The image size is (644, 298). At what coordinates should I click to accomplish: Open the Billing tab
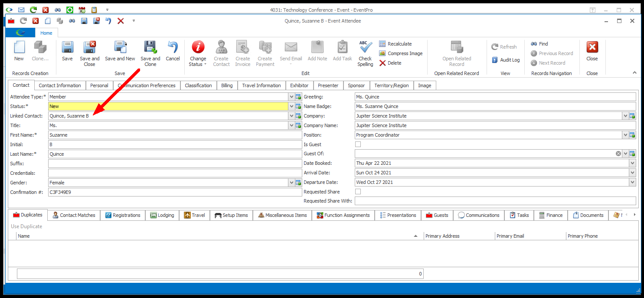[x=227, y=85]
